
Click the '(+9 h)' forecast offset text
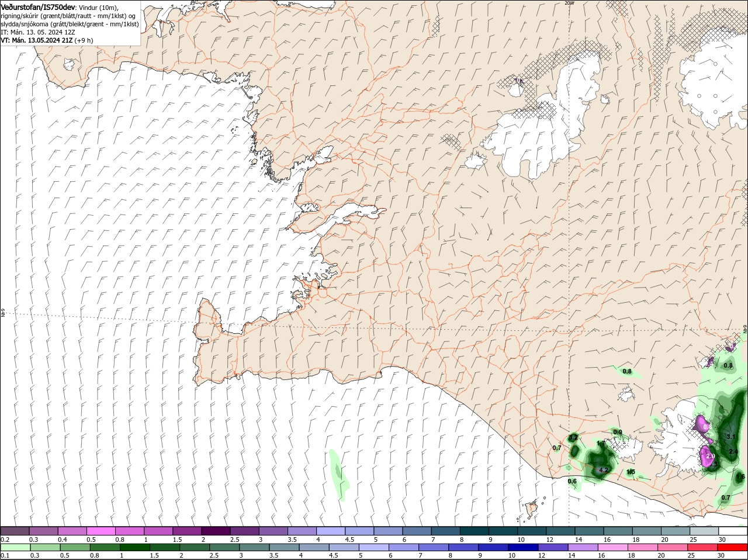pos(84,40)
